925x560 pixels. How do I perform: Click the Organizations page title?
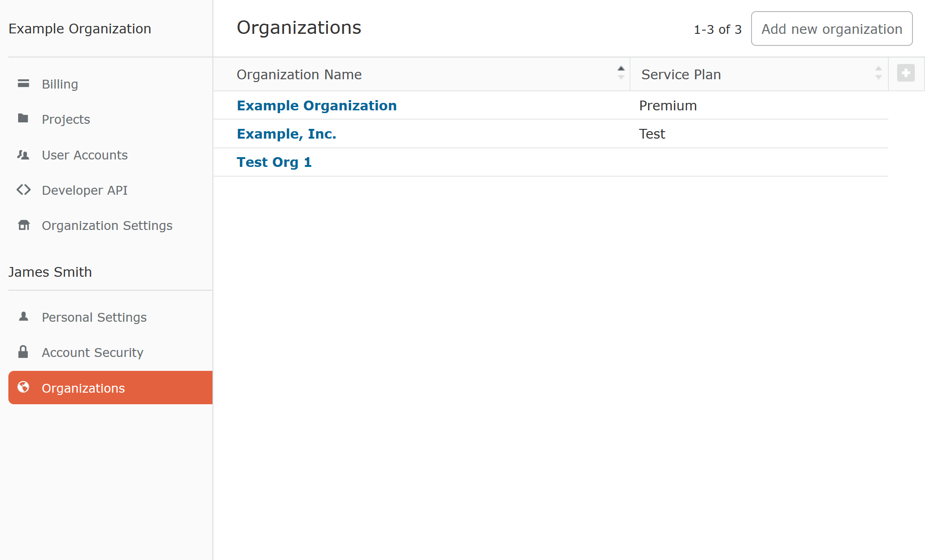tap(299, 28)
